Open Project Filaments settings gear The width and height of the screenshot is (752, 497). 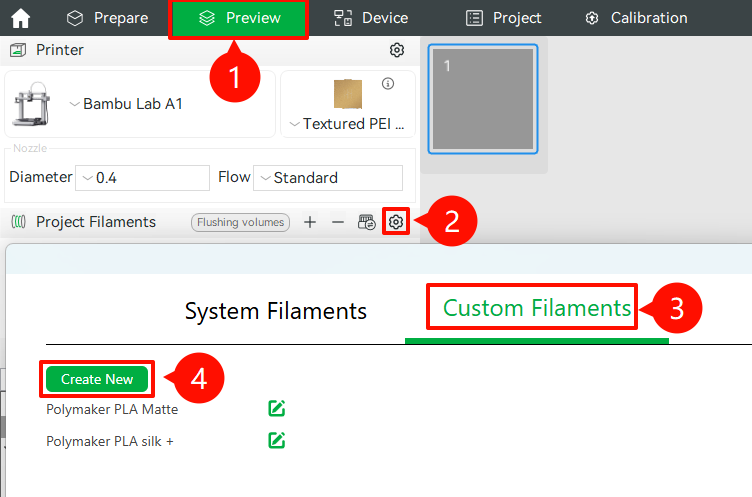coord(396,222)
